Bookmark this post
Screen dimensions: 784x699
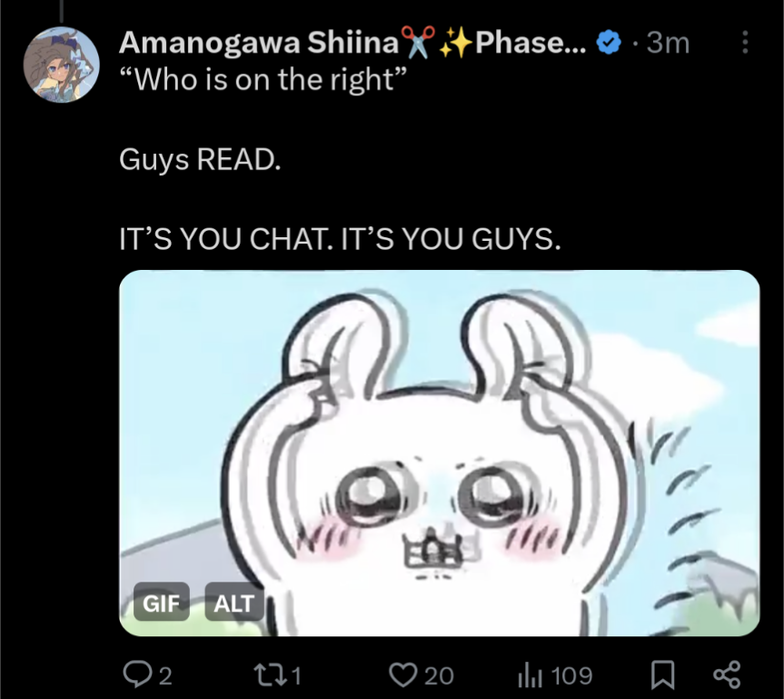click(662, 675)
